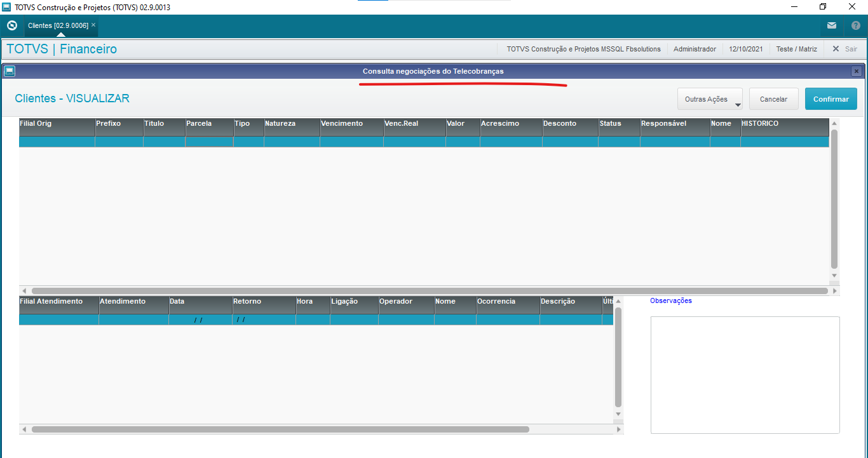Image resolution: width=868 pixels, height=458 pixels.
Task: Click inside the Observações text box
Action: [x=745, y=375]
